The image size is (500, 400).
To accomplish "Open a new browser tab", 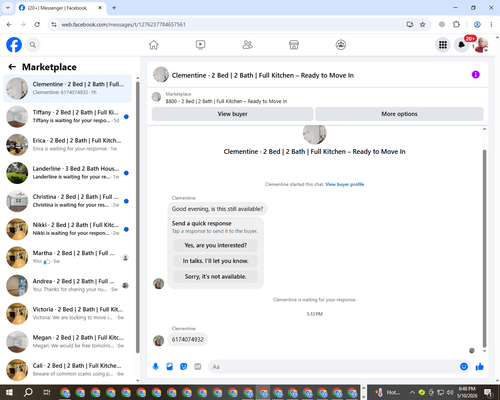I will [x=114, y=8].
